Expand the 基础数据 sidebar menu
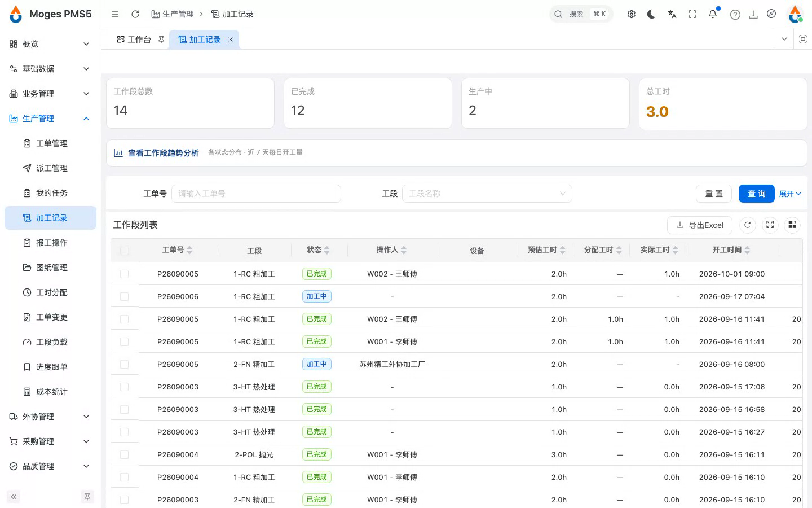The width and height of the screenshot is (812, 508). (x=50, y=69)
